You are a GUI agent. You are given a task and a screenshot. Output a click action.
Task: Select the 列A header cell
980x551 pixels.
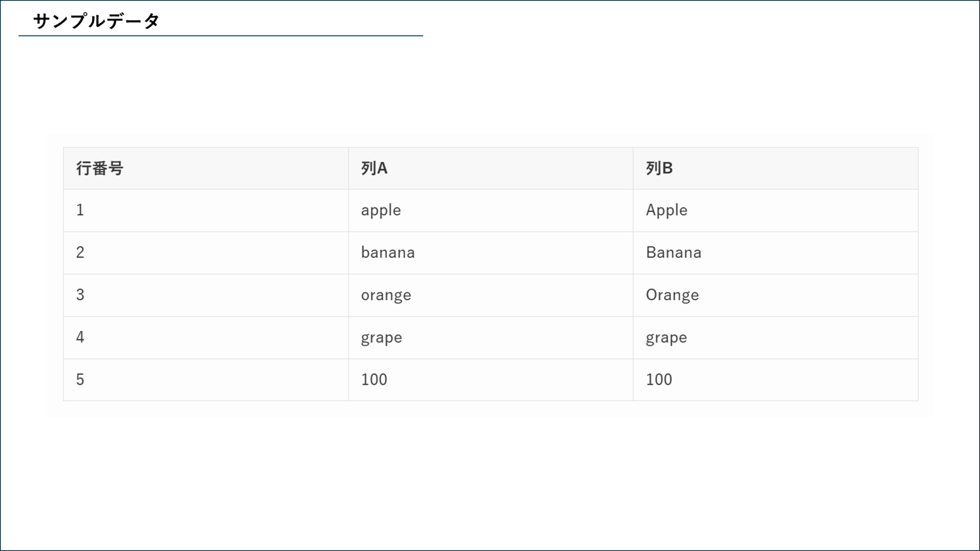coord(374,168)
